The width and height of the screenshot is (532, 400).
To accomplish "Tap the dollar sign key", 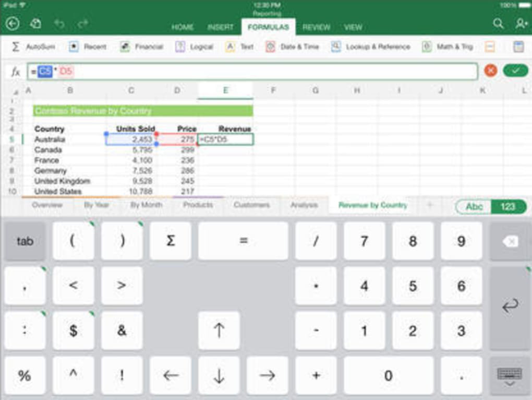I will coord(74,331).
